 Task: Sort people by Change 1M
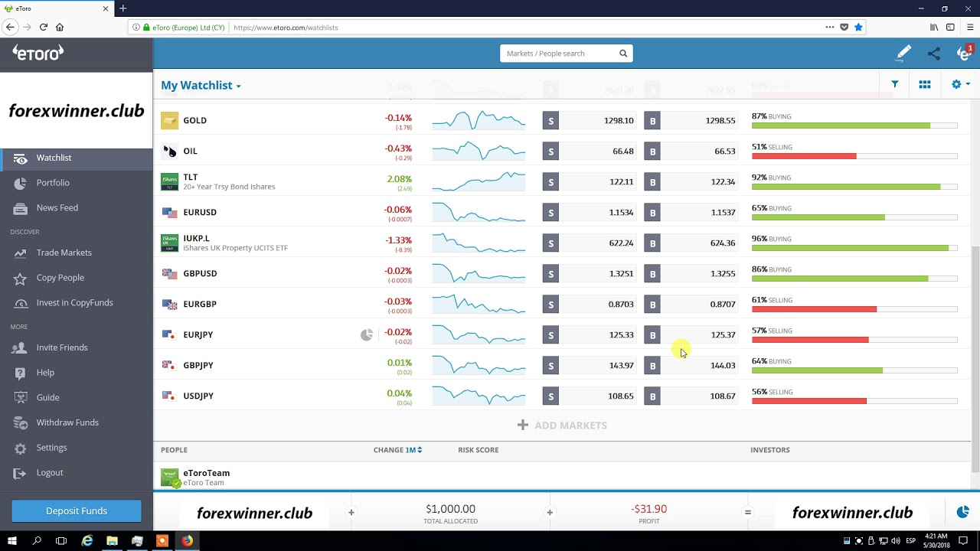(397, 450)
